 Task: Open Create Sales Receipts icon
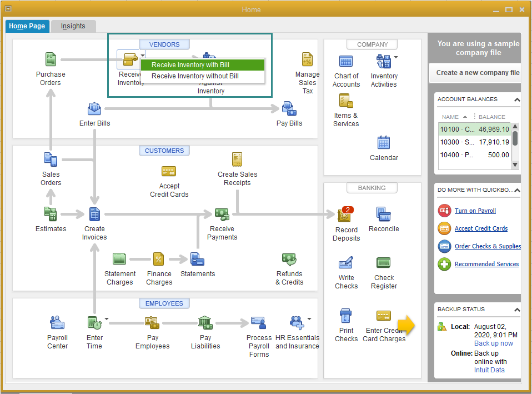tap(237, 159)
